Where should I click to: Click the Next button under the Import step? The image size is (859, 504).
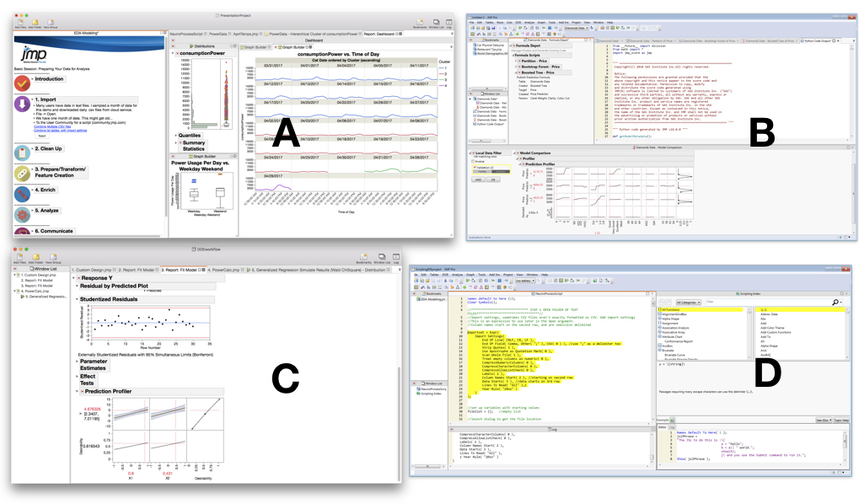[41, 136]
